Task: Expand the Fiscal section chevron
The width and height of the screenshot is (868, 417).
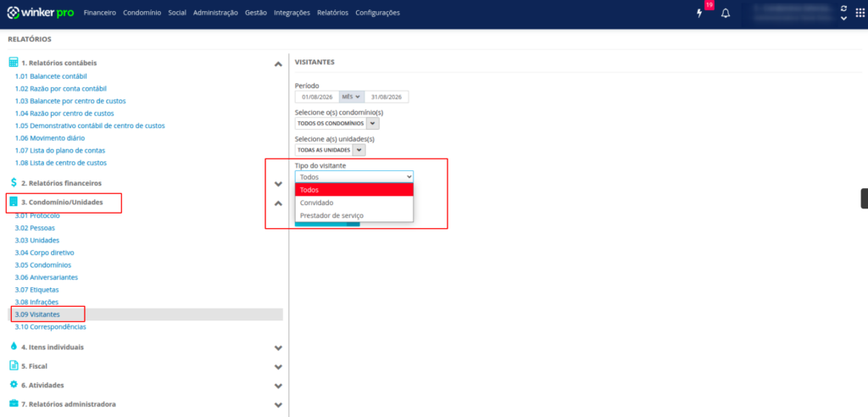Action: tap(278, 367)
